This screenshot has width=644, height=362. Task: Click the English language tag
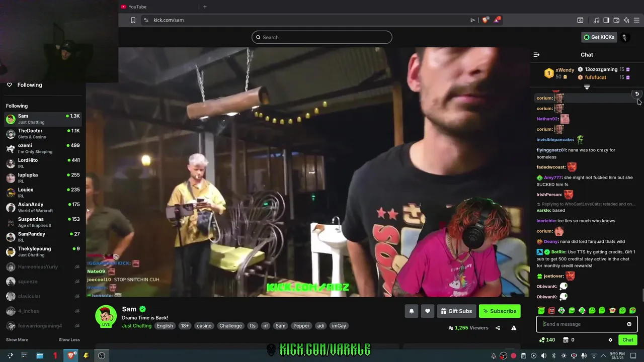click(165, 326)
